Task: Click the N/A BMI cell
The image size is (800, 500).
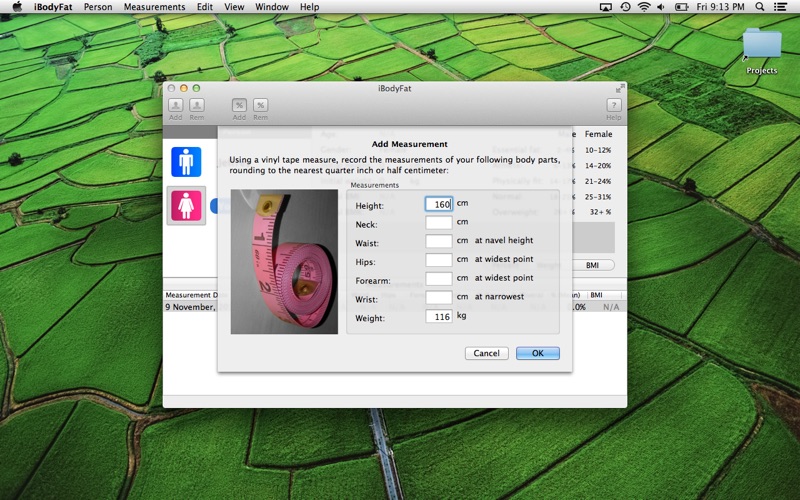Action: [611, 307]
